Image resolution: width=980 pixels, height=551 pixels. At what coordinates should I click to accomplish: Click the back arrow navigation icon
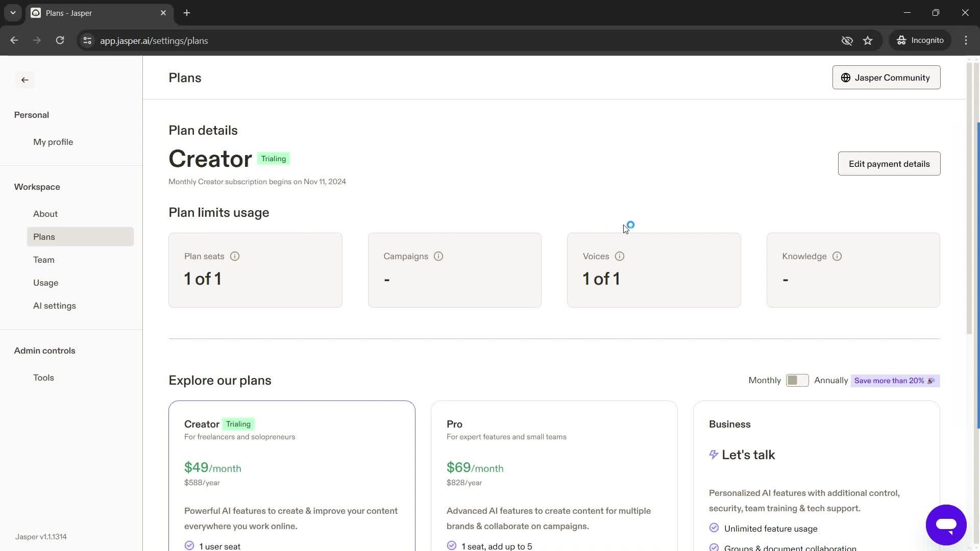coord(25,80)
